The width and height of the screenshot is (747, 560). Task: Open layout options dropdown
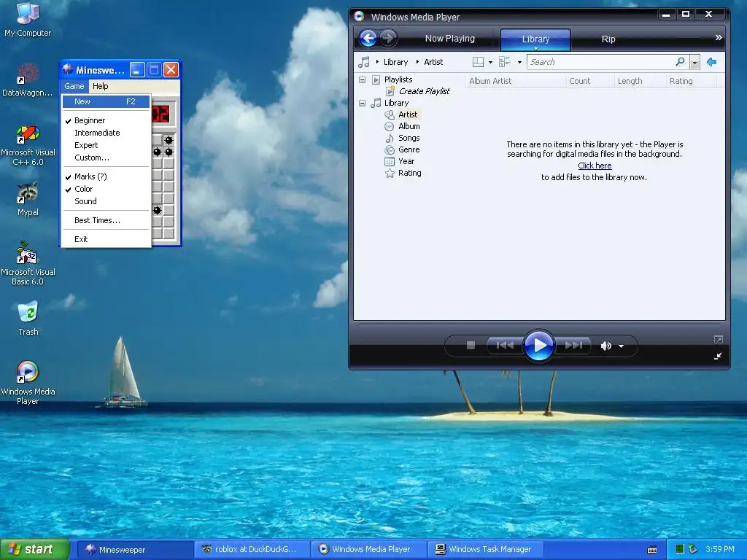tap(490, 62)
